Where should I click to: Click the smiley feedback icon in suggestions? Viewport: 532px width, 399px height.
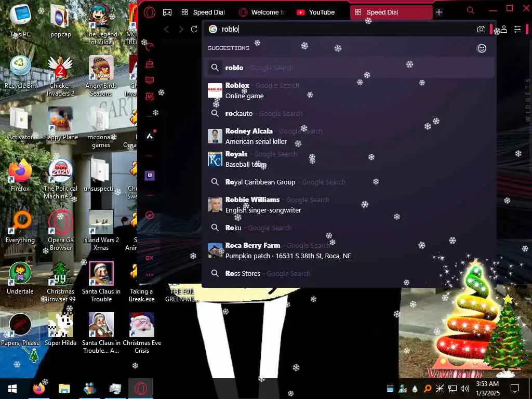(482, 48)
